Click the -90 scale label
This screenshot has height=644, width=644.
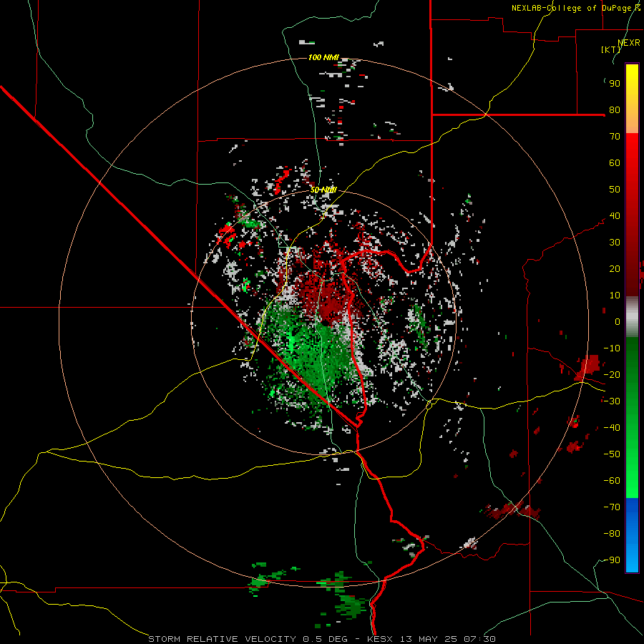click(x=612, y=560)
